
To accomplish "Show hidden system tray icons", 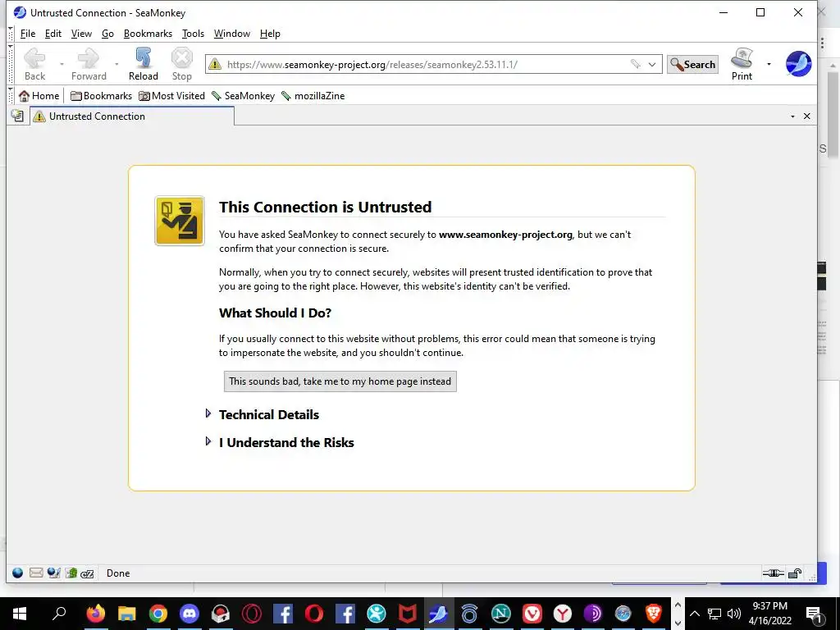I will coord(694,614).
